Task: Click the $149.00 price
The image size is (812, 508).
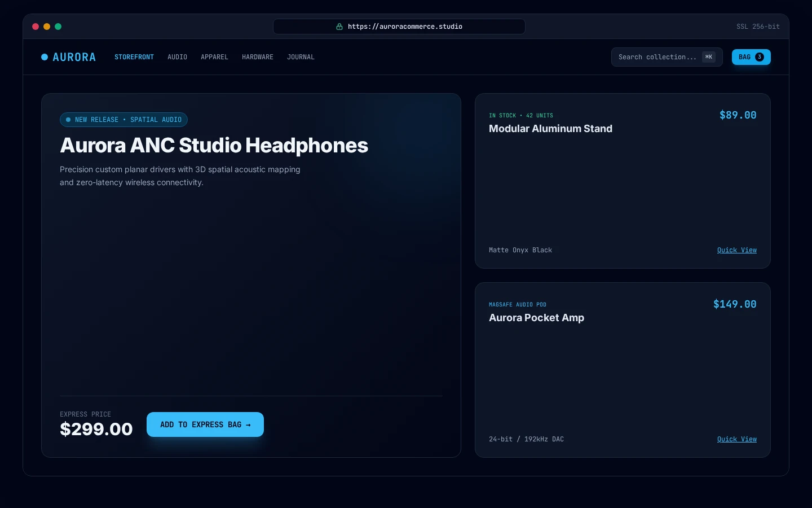Action: pyautogui.click(x=735, y=304)
